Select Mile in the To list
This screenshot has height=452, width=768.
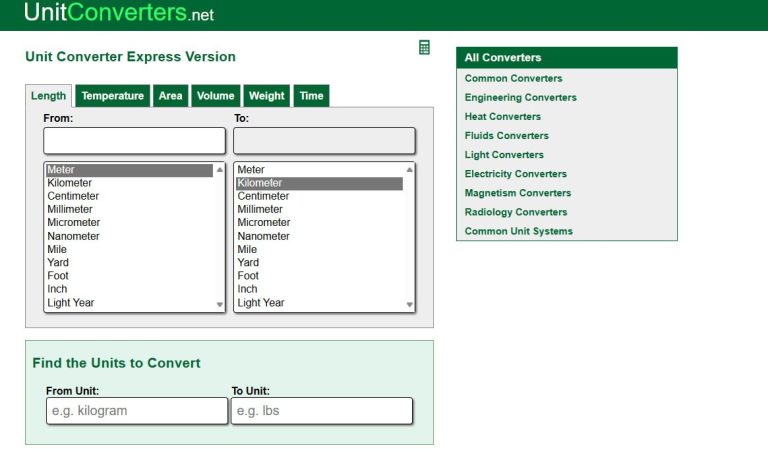pos(247,249)
